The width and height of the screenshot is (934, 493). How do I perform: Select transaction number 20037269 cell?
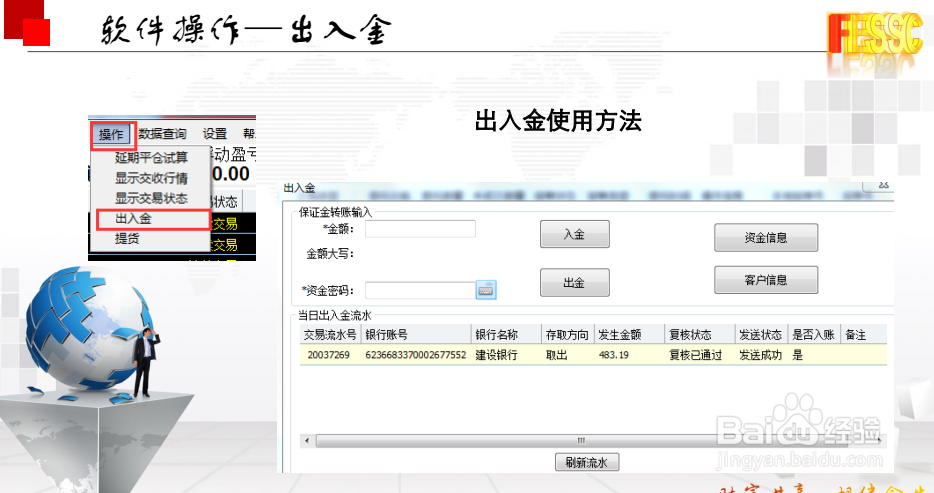(x=329, y=355)
